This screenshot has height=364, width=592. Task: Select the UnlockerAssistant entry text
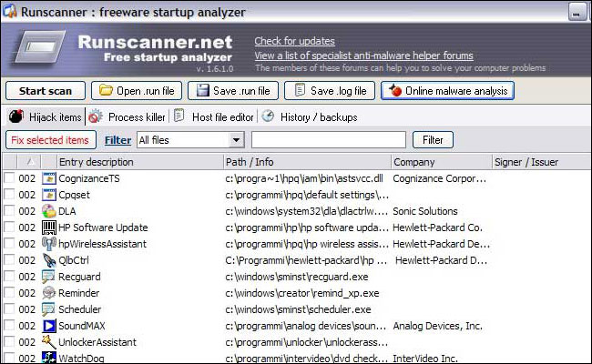click(97, 342)
